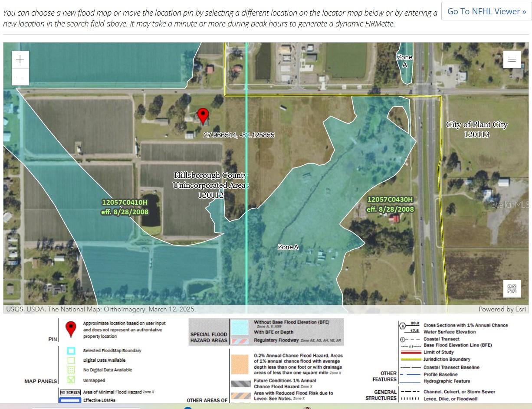Viewport: 532px width, 409px height.
Task: Click the red location pin on map
Action: [203, 116]
